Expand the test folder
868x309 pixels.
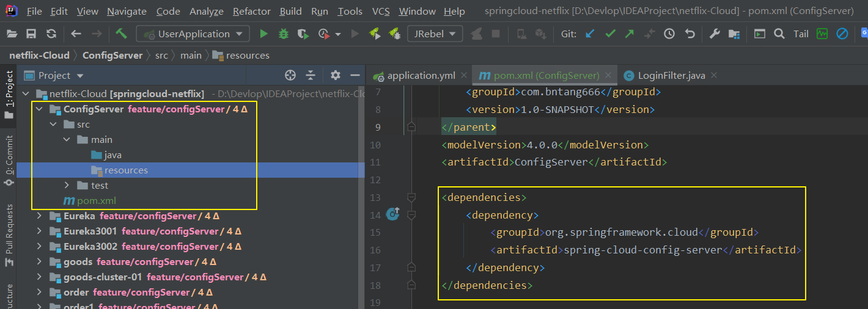pyautogui.click(x=67, y=186)
